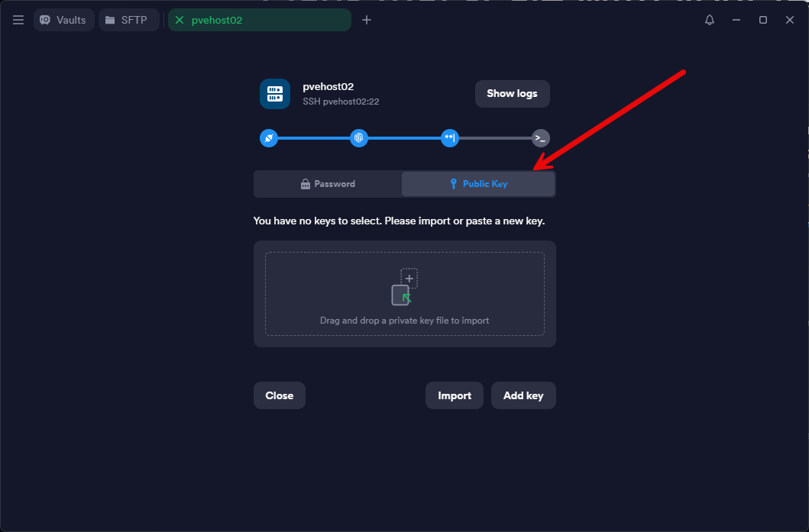Open the Vaults tab
809x532 pixels.
tap(63, 20)
